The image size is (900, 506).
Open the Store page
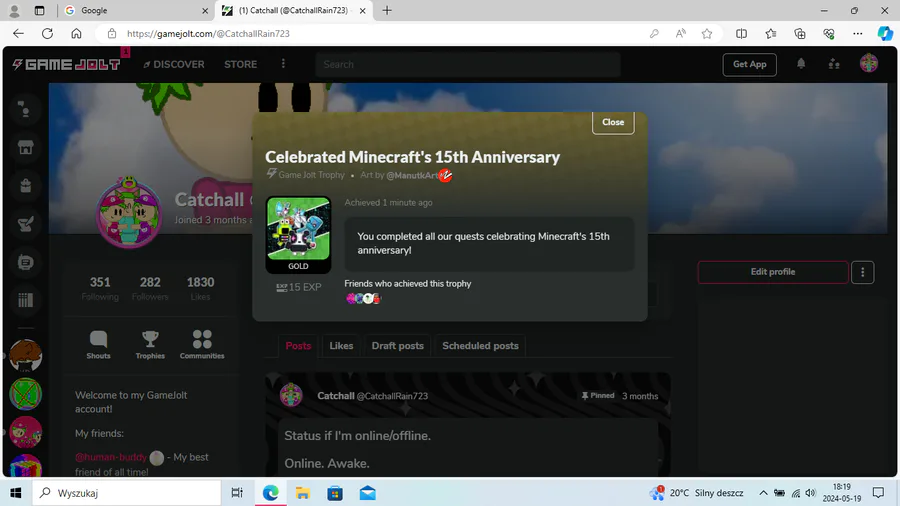coord(240,64)
